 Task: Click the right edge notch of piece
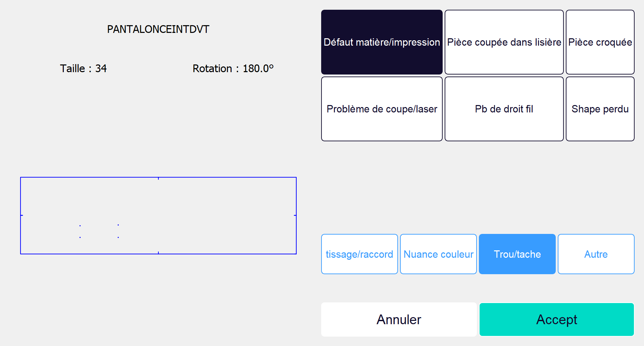(295, 215)
